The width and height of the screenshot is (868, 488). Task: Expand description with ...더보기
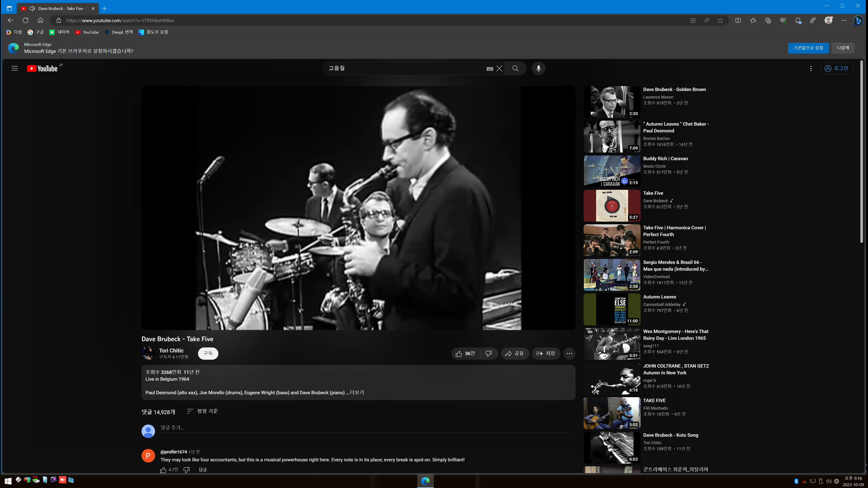click(x=355, y=392)
